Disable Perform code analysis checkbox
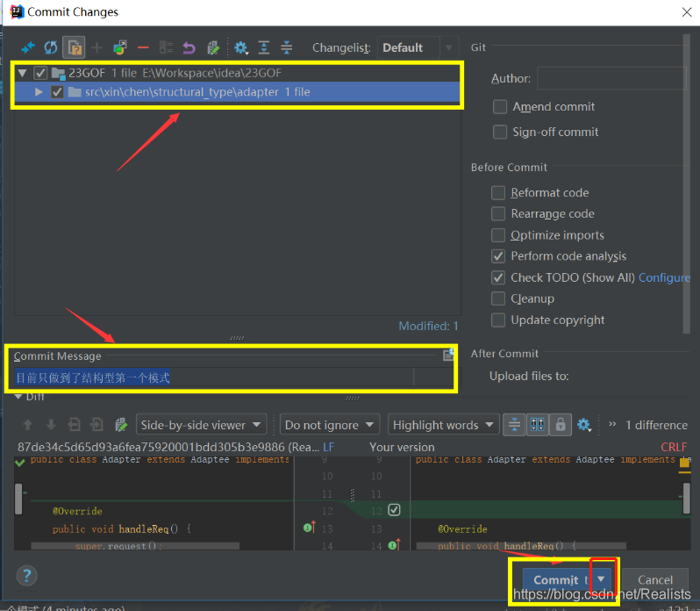700x611 pixels. click(x=498, y=256)
